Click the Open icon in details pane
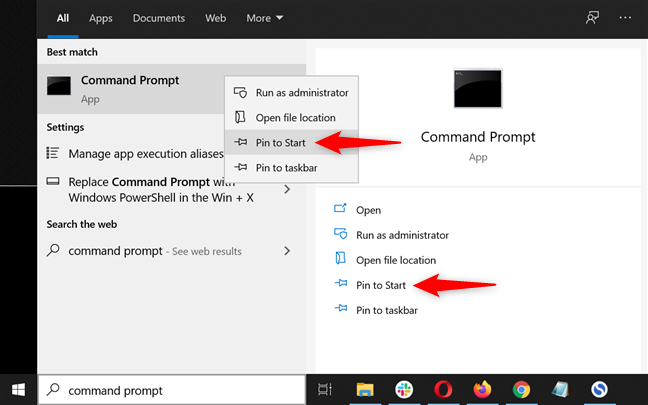 coord(340,208)
